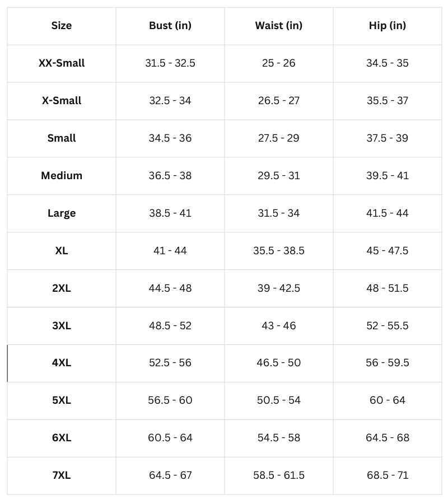Select the XL size row label
The width and height of the screenshot is (448, 504).
(x=62, y=250)
